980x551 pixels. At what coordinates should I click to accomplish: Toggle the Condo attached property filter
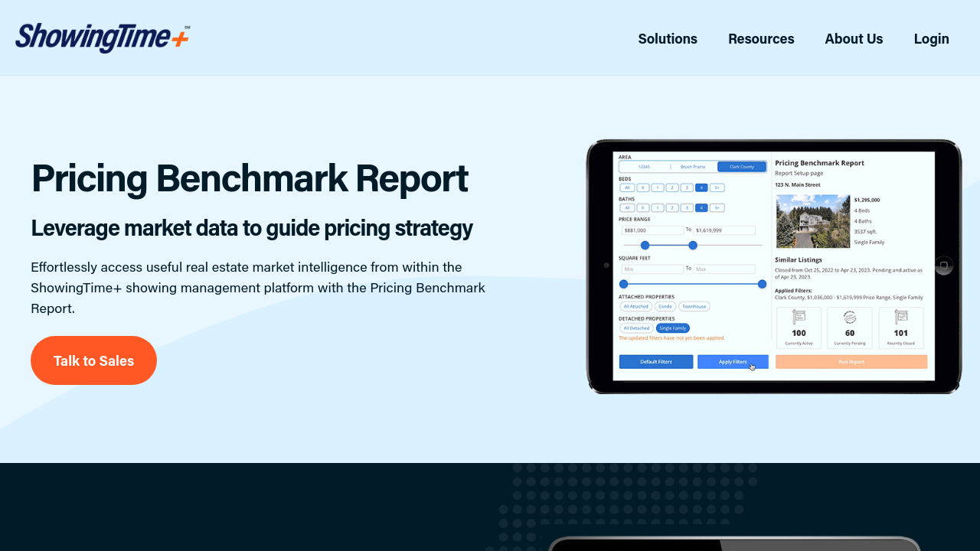tap(665, 306)
